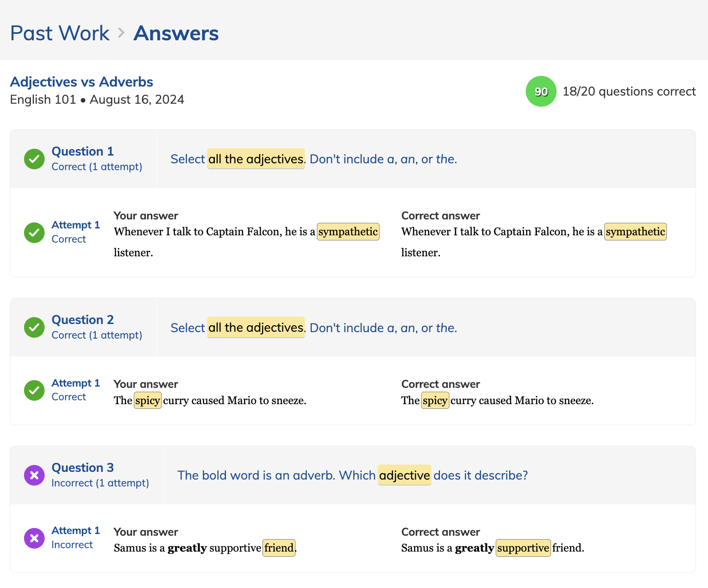
Task: Click Question 3 purple X icon
Action: click(x=34, y=475)
